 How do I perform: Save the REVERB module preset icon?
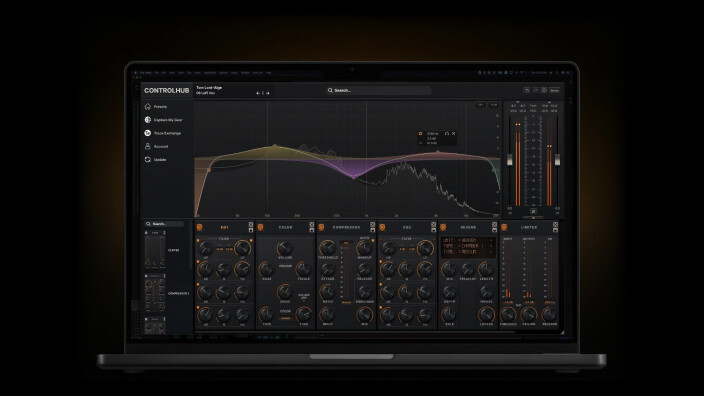click(494, 230)
